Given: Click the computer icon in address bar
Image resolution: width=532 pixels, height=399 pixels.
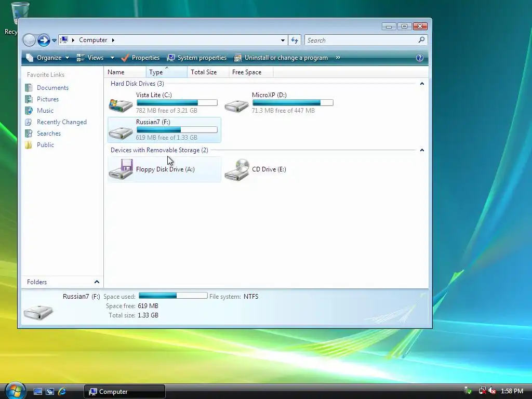Looking at the screenshot, I should (64, 40).
